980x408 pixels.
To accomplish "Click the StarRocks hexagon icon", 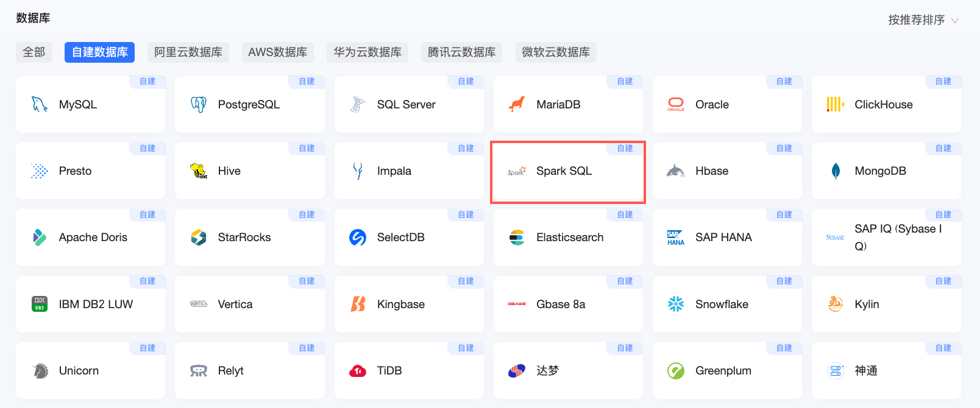I will [x=199, y=237].
